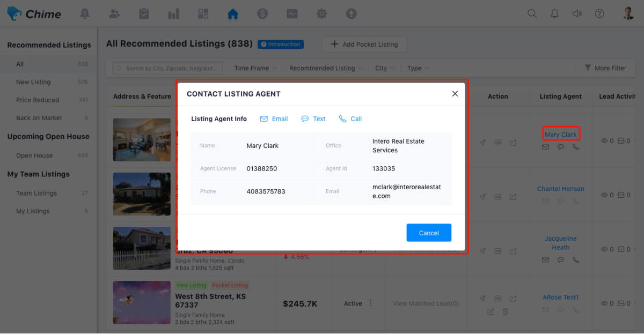
Task: Select Call option in the dialog
Action: click(350, 119)
